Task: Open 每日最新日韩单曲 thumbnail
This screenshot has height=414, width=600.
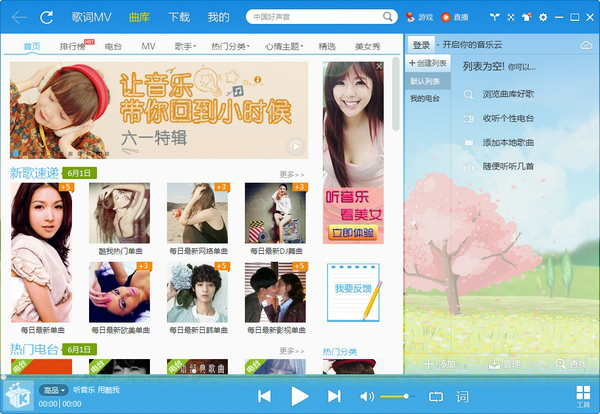Action: pyautogui.click(x=198, y=292)
